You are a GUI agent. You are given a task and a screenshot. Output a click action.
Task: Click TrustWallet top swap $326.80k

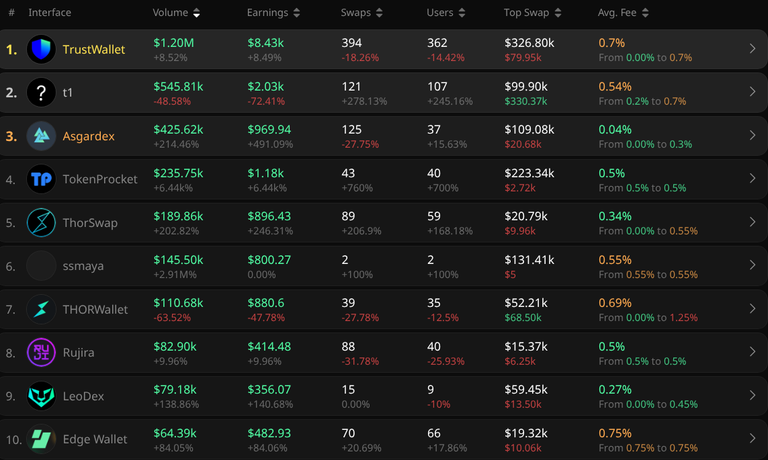coord(529,43)
